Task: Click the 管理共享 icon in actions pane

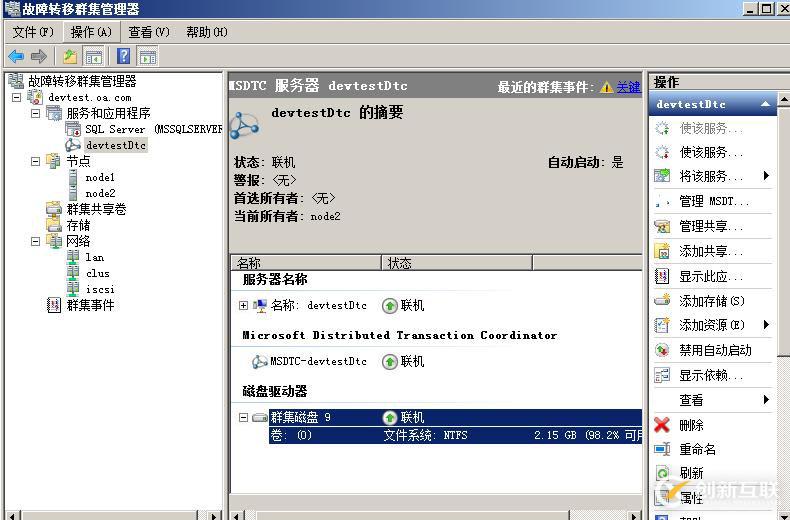Action: coord(662,227)
